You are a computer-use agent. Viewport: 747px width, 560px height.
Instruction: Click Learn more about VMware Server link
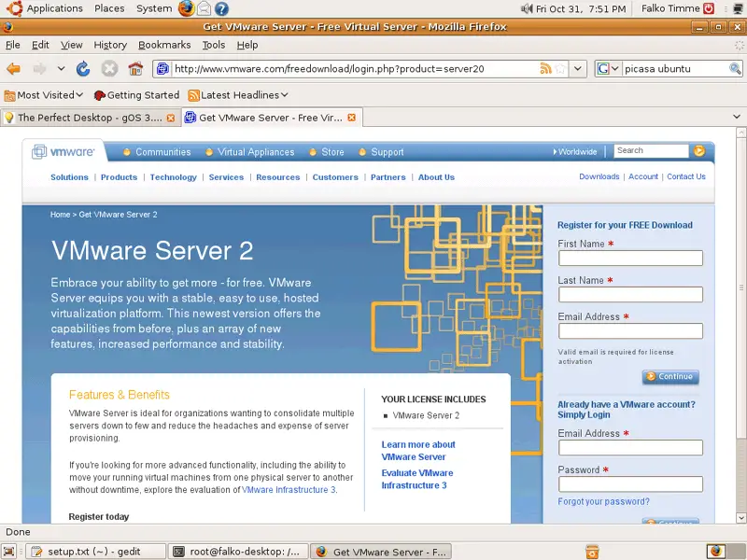[x=418, y=451]
